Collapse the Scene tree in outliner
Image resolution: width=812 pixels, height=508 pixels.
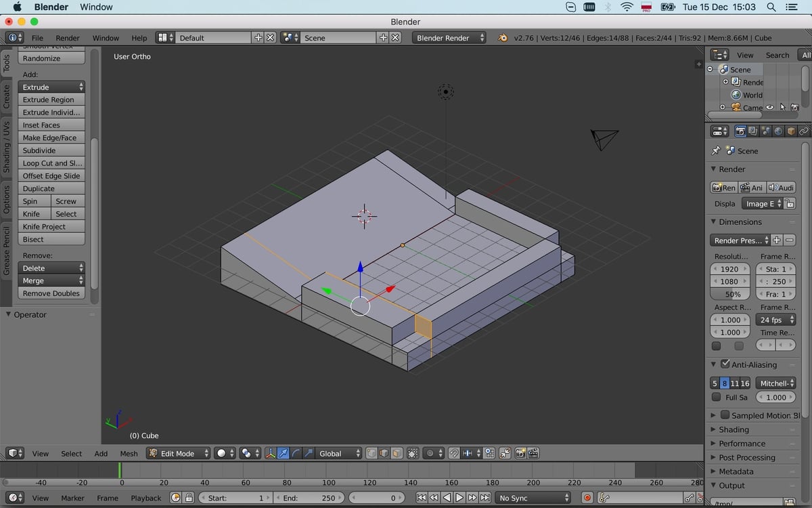[710, 69]
